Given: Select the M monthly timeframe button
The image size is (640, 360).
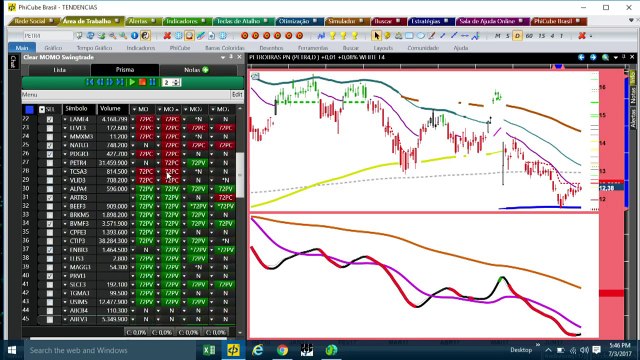Looking at the screenshot, I should coord(497,36).
